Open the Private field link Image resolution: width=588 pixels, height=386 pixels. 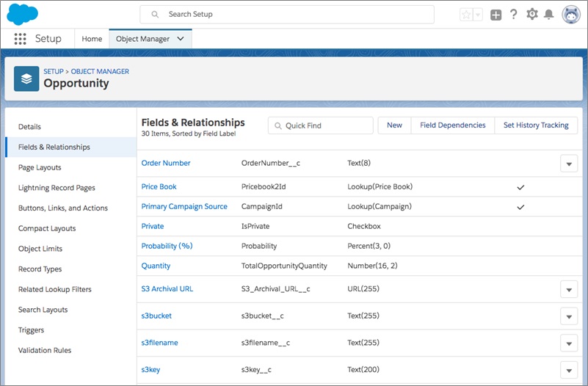point(152,226)
